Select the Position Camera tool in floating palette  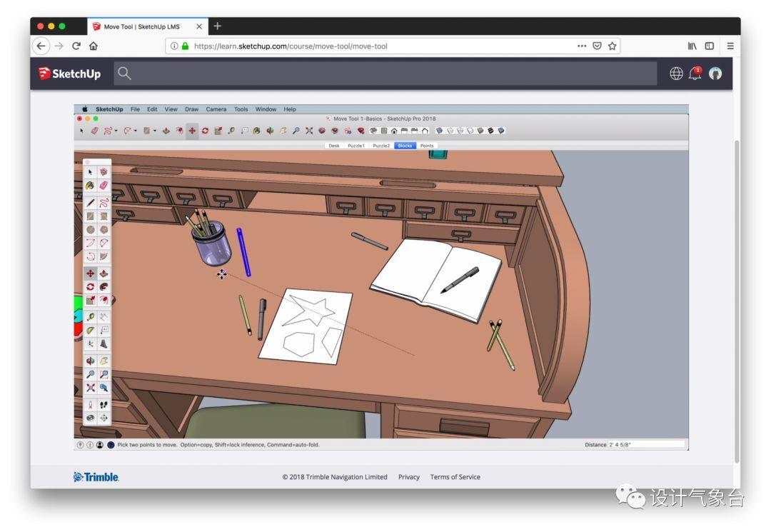91,405
